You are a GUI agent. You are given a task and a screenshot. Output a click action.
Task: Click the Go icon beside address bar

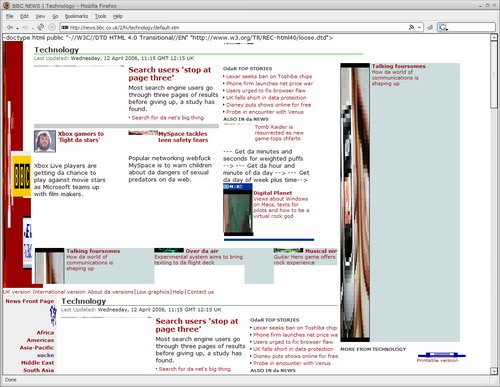point(430,27)
